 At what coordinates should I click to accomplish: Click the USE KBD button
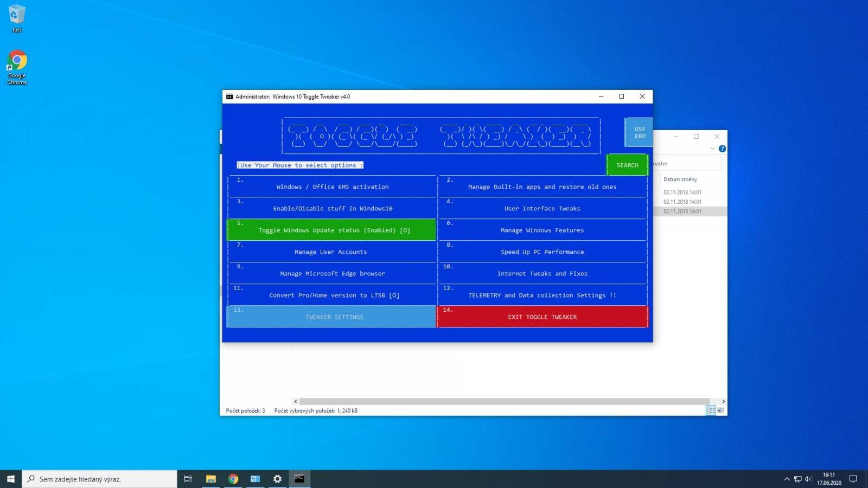point(639,132)
